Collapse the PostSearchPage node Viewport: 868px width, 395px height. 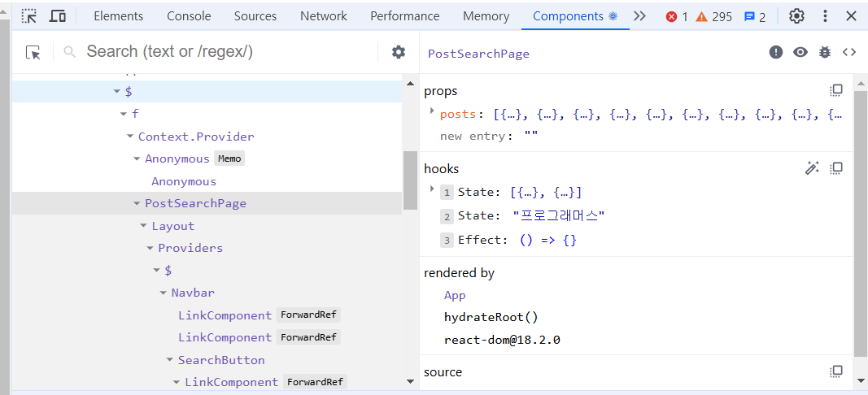click(x=137, y=203)
